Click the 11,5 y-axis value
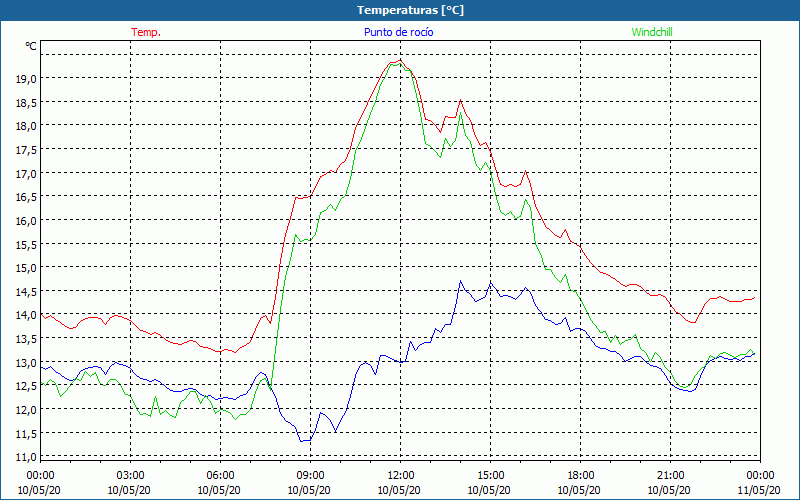 coord(27,434)
